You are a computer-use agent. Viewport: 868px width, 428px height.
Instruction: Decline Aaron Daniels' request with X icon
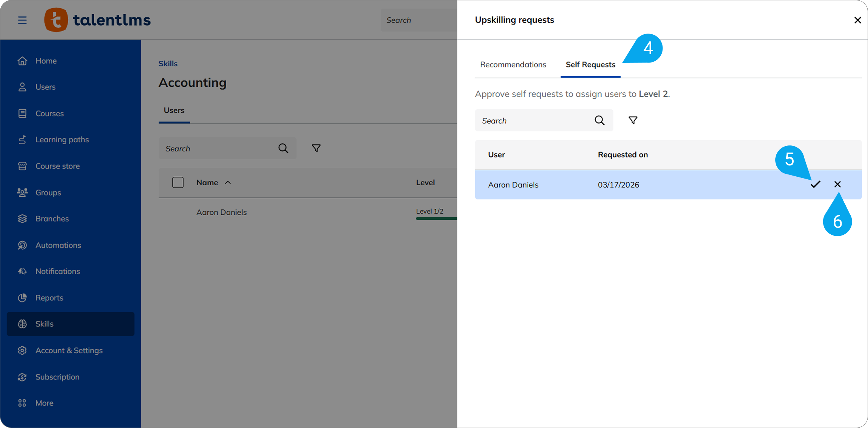(x=837, y=184)
